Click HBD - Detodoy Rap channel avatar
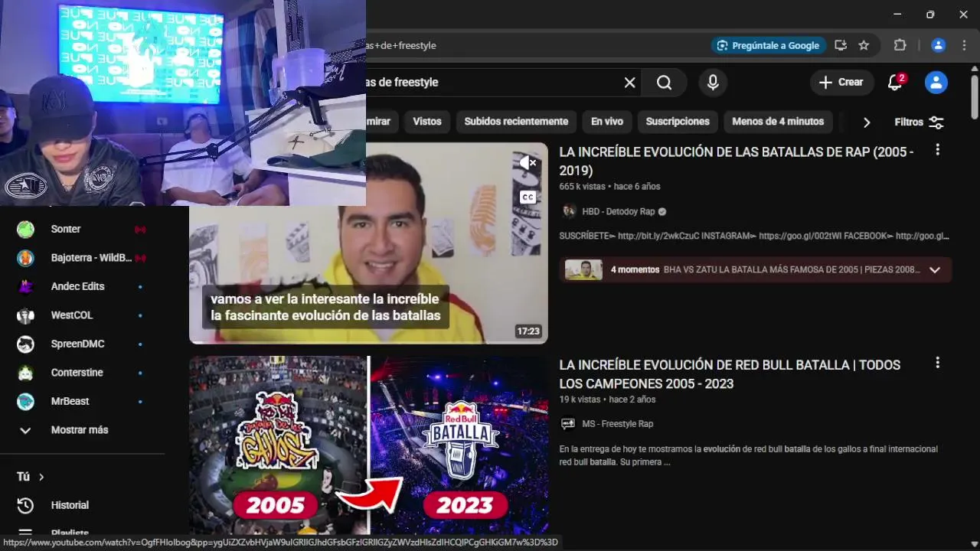Viewport: 980px width, 551px height. pos(568,211)
